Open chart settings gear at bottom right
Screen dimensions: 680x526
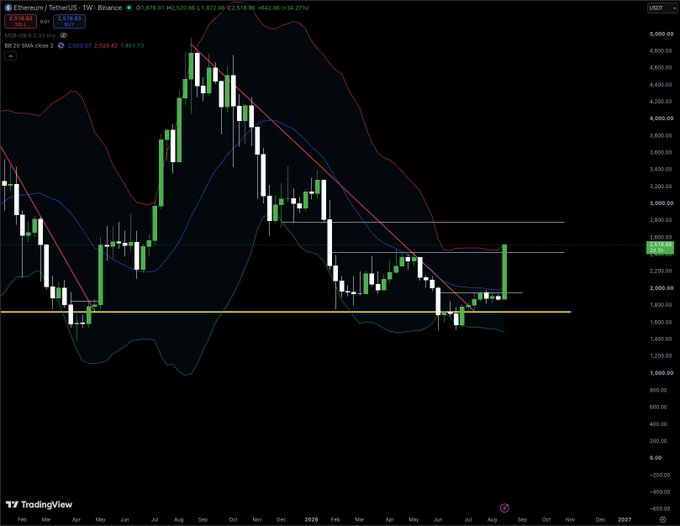663,519
